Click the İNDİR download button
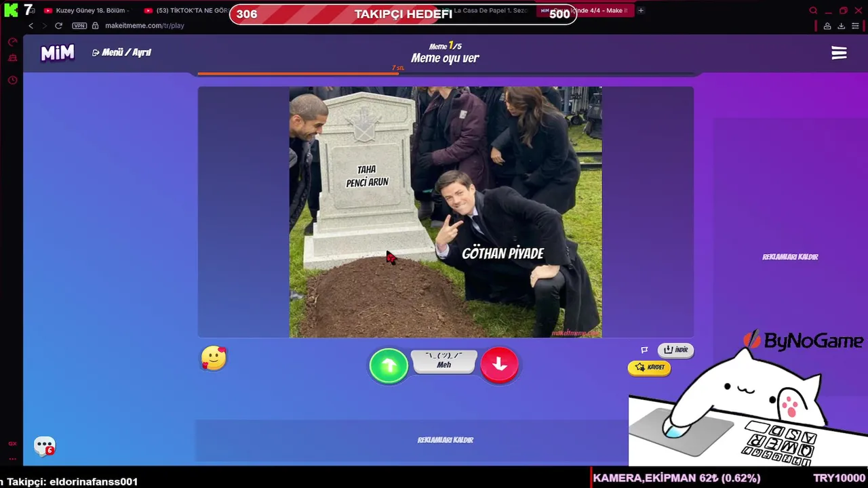 [x=675, y=350]
